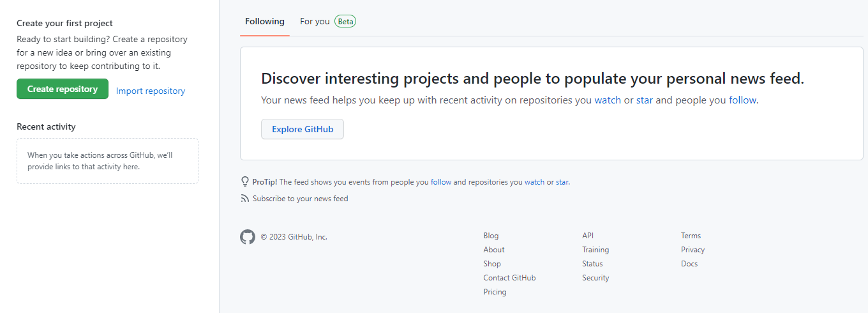Click Subscribe to your news feed

click(300, 199)
